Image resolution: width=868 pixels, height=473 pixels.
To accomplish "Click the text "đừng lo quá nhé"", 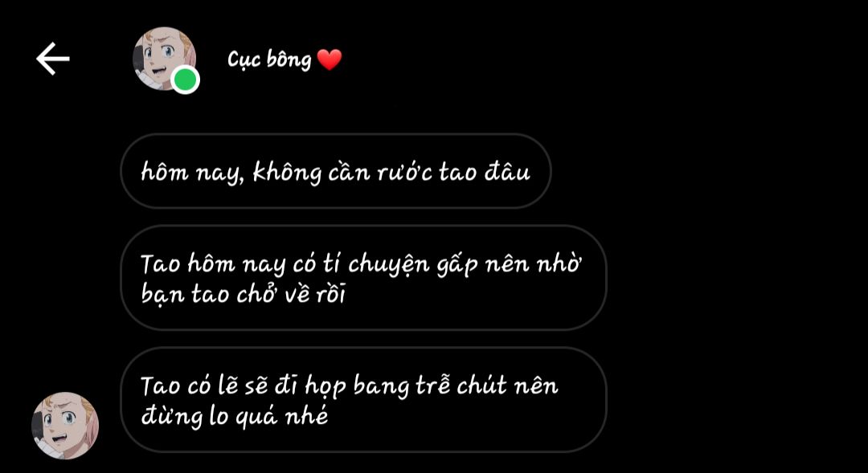I will pyautogui.click(x=235, y=416).
